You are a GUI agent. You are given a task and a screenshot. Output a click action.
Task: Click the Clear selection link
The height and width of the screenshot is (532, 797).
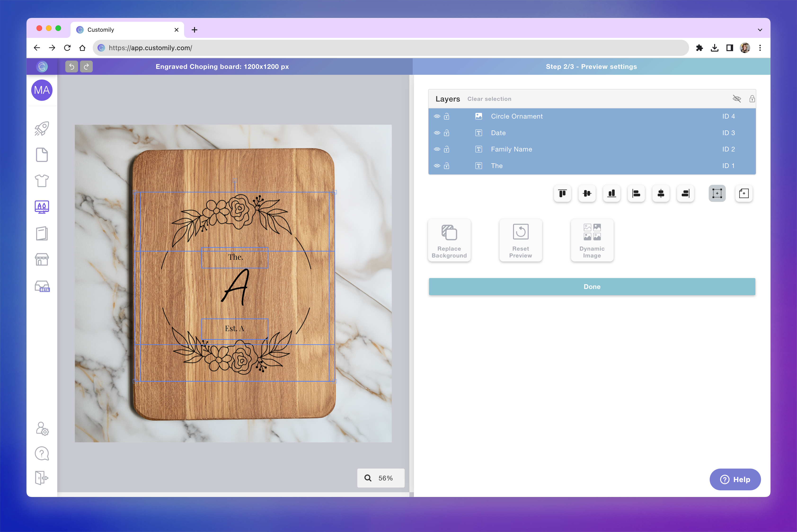pos(489,99)
